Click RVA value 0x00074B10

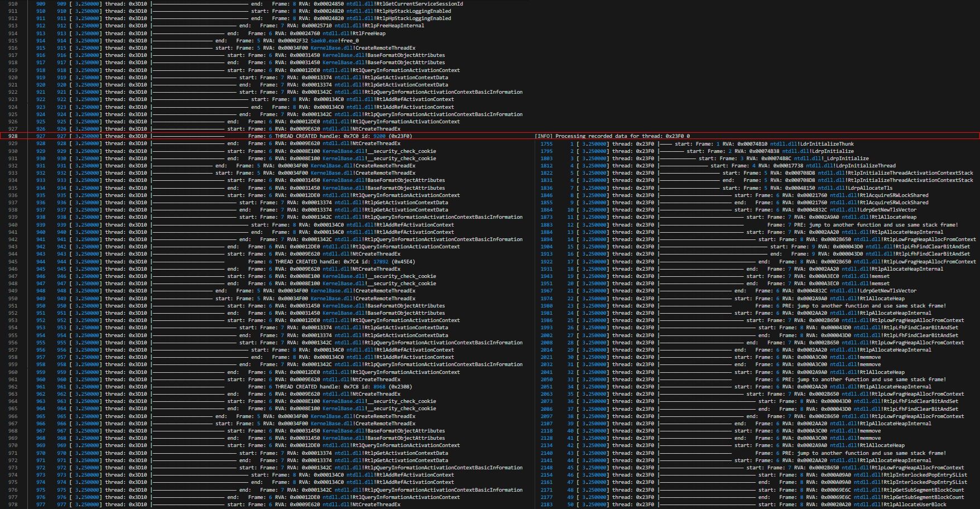point(752,144)
